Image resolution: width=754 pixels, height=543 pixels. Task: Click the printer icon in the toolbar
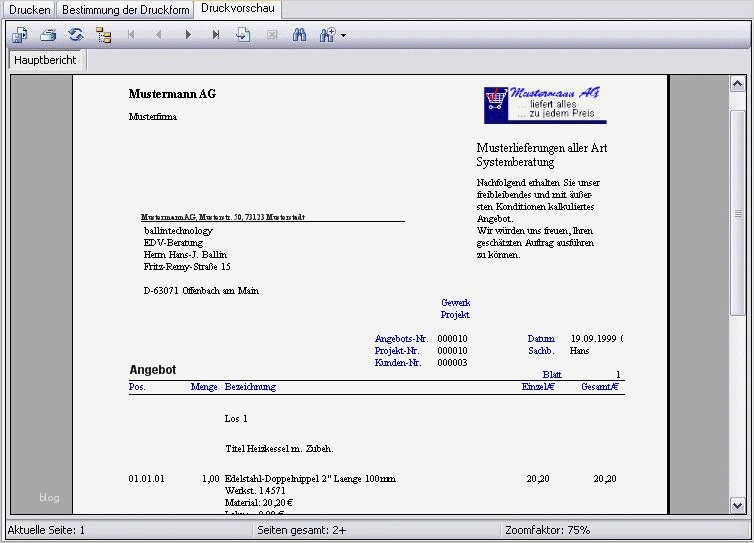(48, 35)
